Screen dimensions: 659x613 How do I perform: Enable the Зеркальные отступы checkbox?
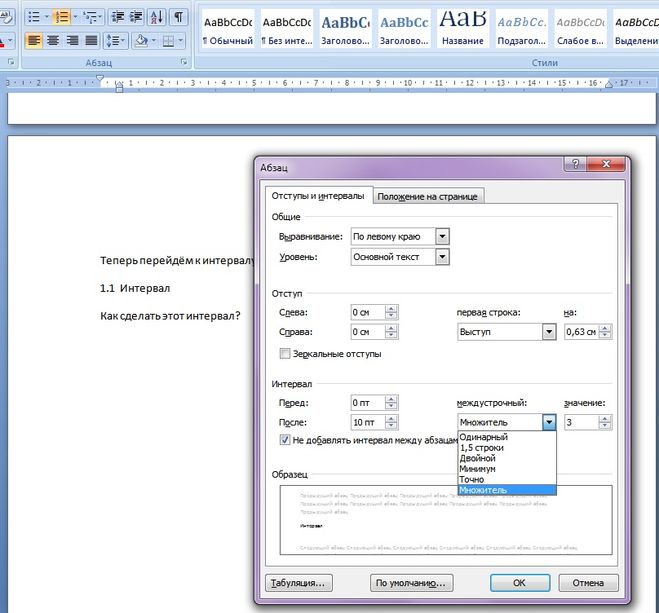(x=285, y=353)
